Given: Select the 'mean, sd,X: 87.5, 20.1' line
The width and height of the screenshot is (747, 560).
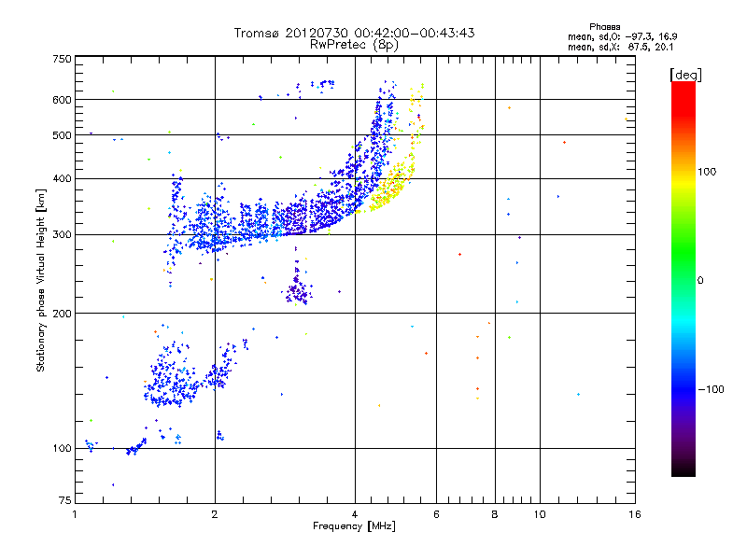Looking at the screenshot, I should coord(620,48).
